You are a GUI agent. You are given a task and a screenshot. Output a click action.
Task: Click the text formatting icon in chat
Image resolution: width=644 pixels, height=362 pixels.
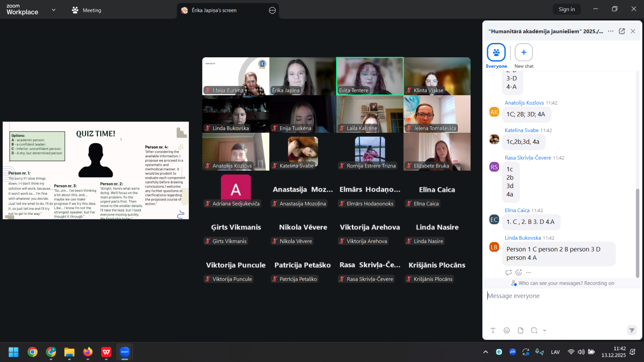pyautogui.click(x=493, y=330)
